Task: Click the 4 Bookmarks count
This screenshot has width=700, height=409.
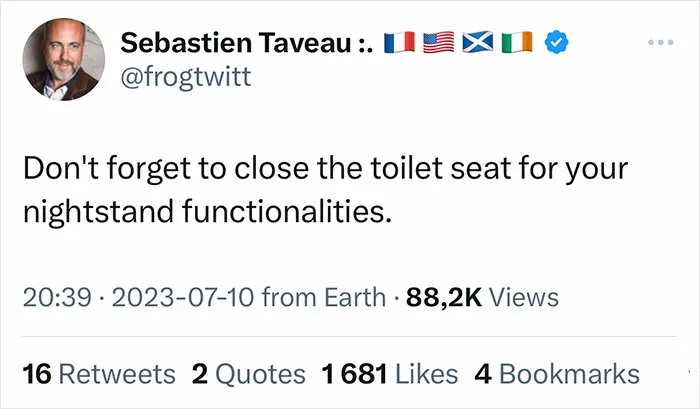Action: click(x=557, y=374)
